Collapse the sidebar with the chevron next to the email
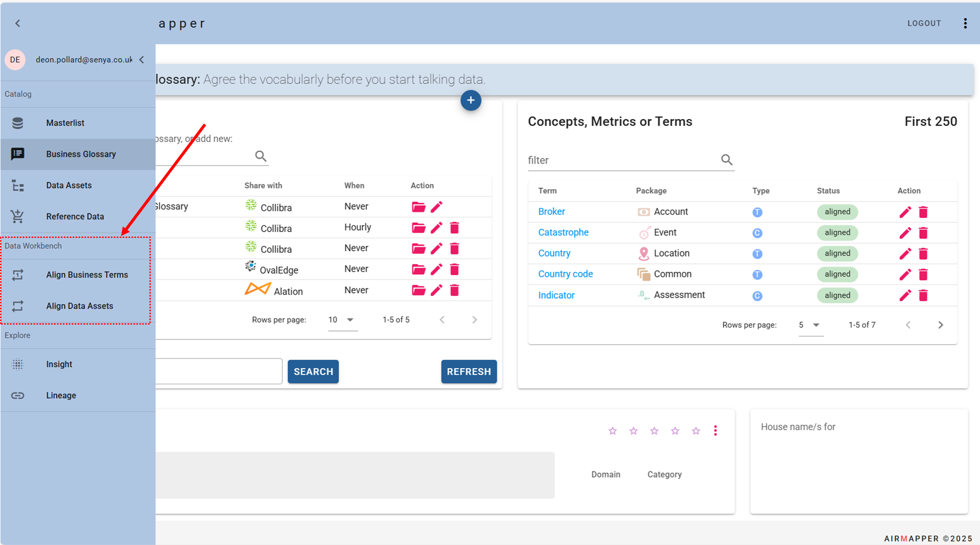This screenshot has width=980, height=545. 141,59
